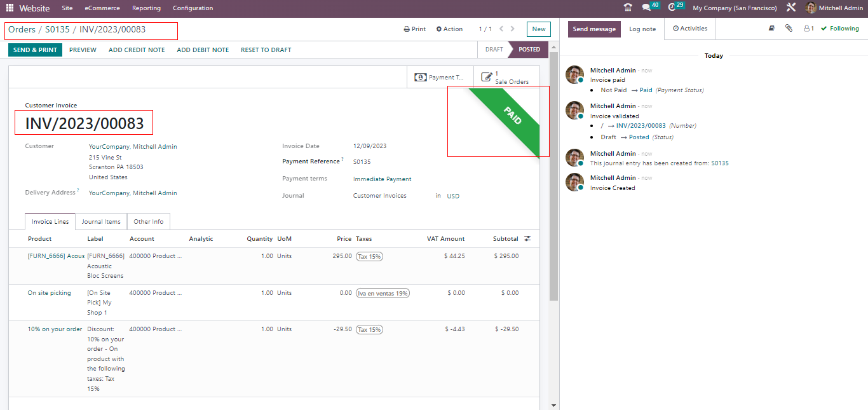The width and height of the screenshot is (868, 410).
Task: Open the Action gear dropdown
Action: click(449, 29)
